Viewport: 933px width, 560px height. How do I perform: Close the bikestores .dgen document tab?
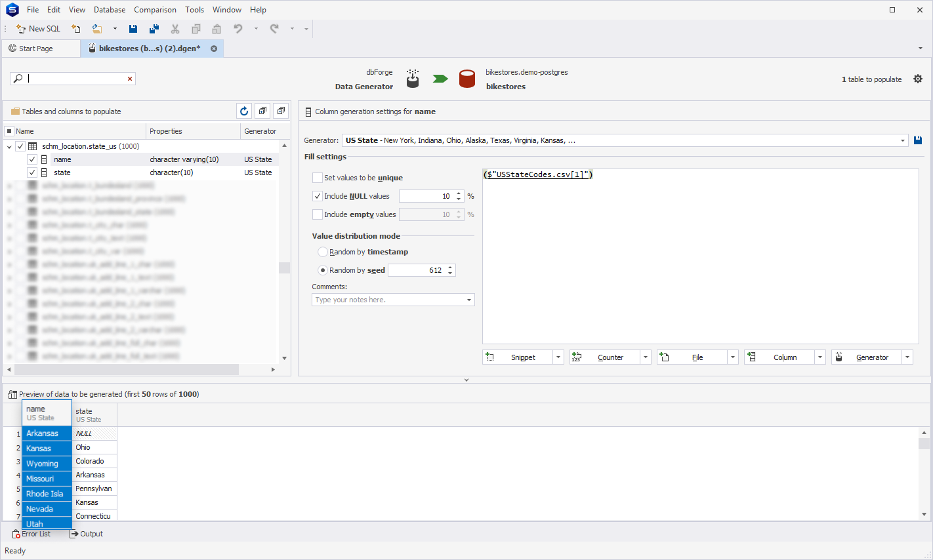pos(214,49)
